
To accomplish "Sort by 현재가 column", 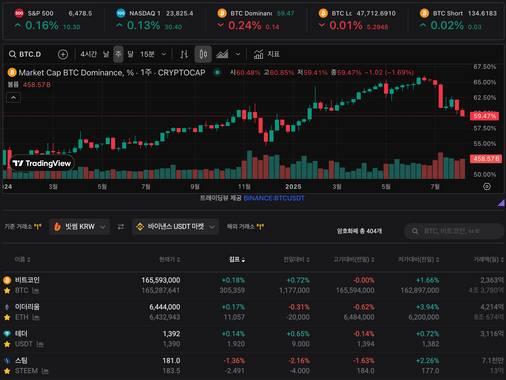I will pos(170,259).
